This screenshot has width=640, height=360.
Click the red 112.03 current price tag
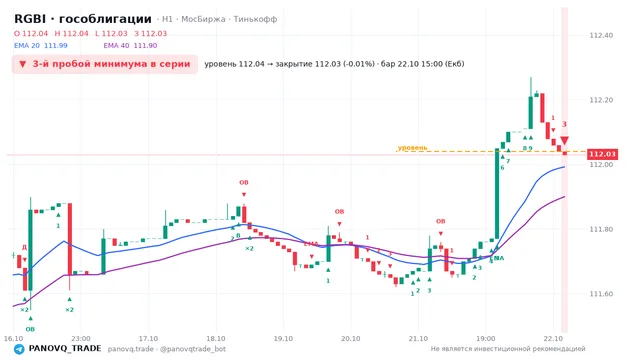tap(602, 154)
